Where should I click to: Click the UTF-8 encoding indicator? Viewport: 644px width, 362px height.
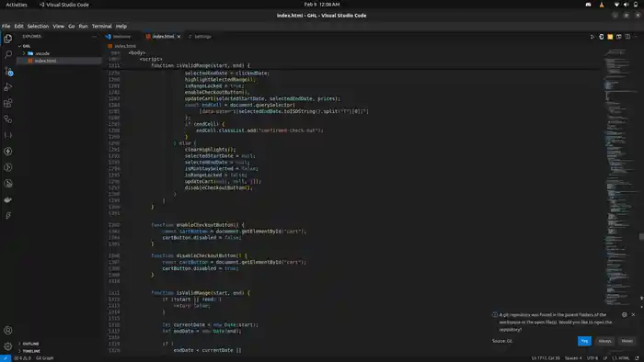[x=592, y=358]
